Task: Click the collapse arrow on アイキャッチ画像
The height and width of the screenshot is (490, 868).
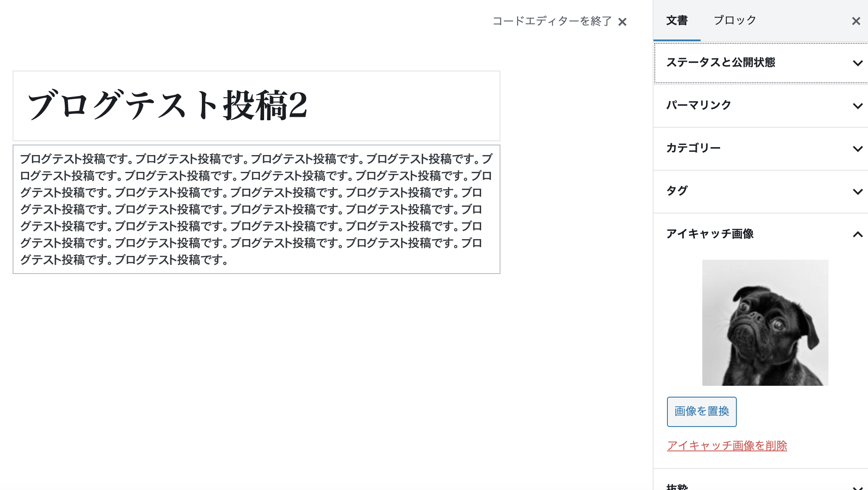Action: (857, 234)
